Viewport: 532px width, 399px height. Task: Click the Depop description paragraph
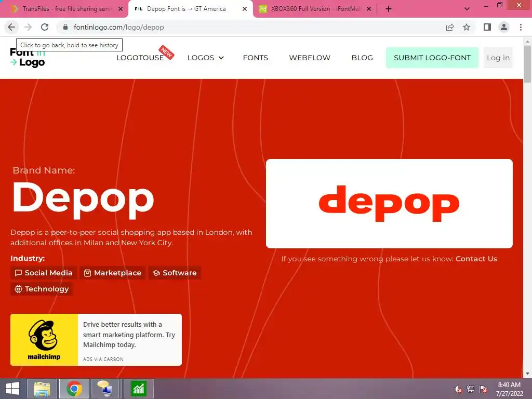(x=131, y=237)
